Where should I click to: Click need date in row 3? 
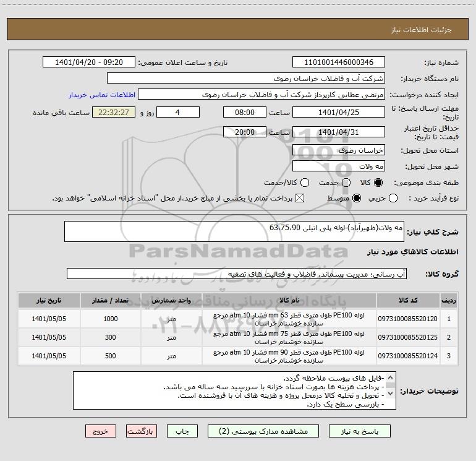point(49,356)
